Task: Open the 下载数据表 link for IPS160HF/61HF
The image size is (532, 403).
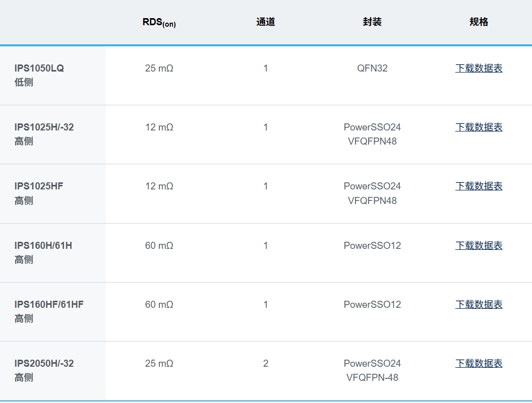Action: point(479,304)
